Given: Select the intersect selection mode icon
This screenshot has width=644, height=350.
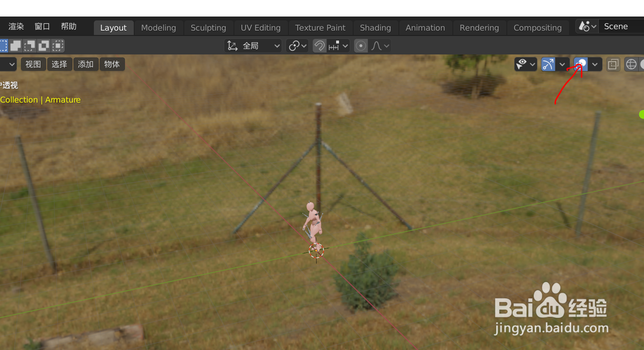Looking at the screenshot, I should coord(58,46).
